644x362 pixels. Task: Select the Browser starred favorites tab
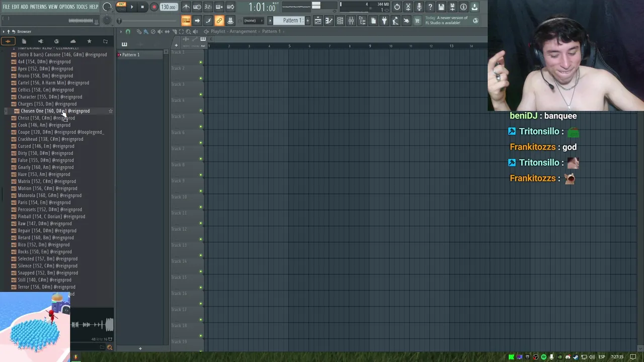89,41
